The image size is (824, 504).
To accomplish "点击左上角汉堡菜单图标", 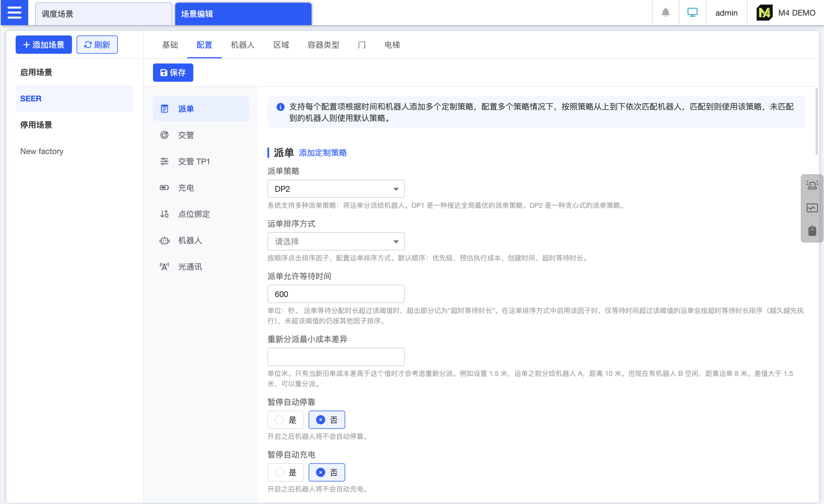I will coord(14,12).
